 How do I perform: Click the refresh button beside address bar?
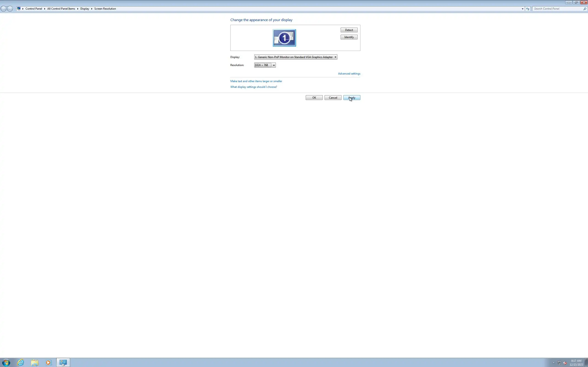coord(528,9)
